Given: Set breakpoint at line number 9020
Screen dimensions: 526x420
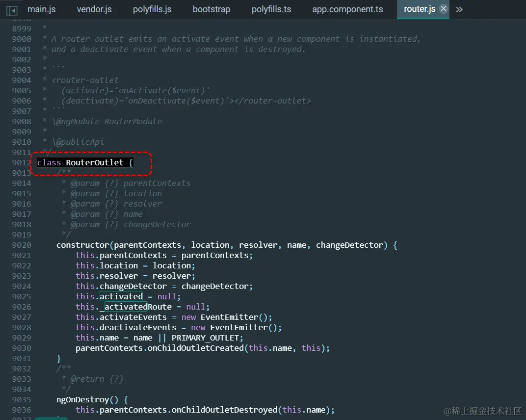Looking at the screenshot, I should (x=22, y=245).
